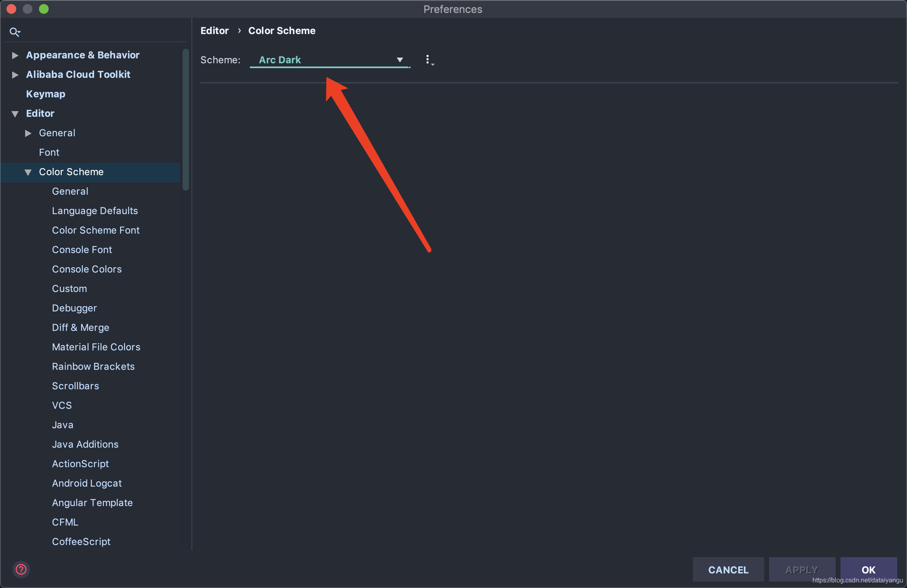Screen dimensions: 907x588
Task: Click the CANCEL button
Action: pos(729,569)
